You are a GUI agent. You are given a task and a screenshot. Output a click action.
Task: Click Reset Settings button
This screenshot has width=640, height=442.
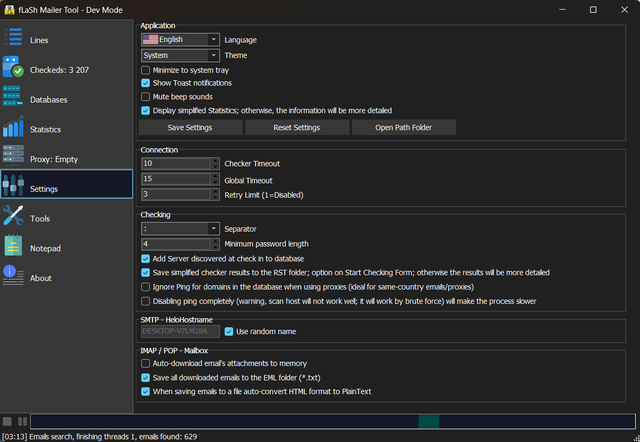tap(297, 127)
